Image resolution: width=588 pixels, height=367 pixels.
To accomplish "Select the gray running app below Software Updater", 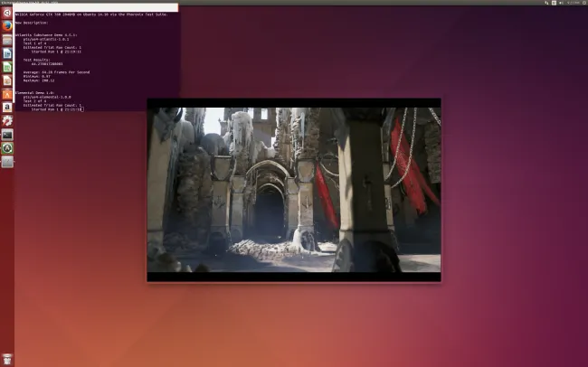I will pyautogui.click(x=7, y=162).
